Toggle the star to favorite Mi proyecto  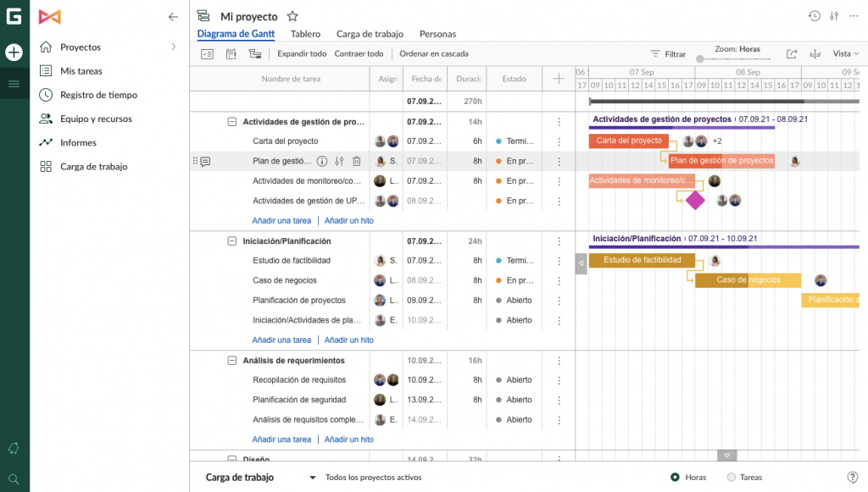[x=292, y=16]
